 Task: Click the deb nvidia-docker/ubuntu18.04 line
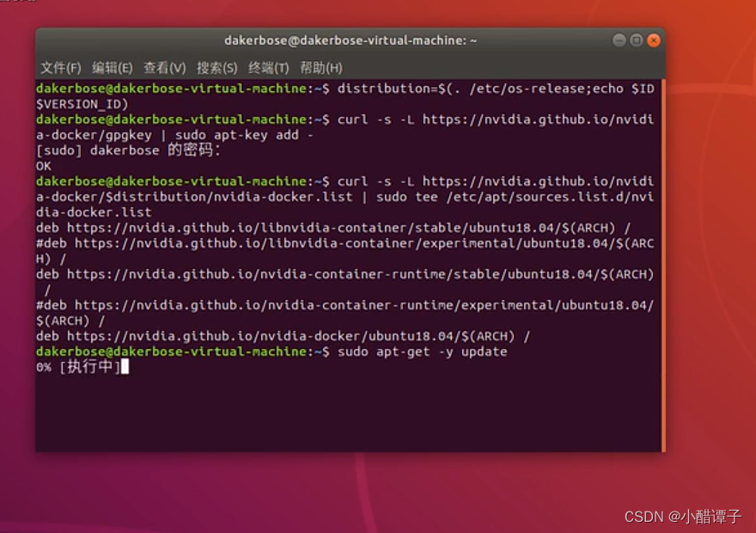[283, 336]
